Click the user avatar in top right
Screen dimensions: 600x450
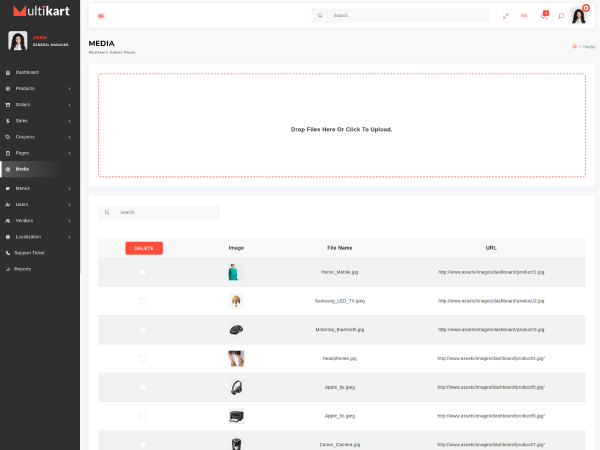click(579, 15)
